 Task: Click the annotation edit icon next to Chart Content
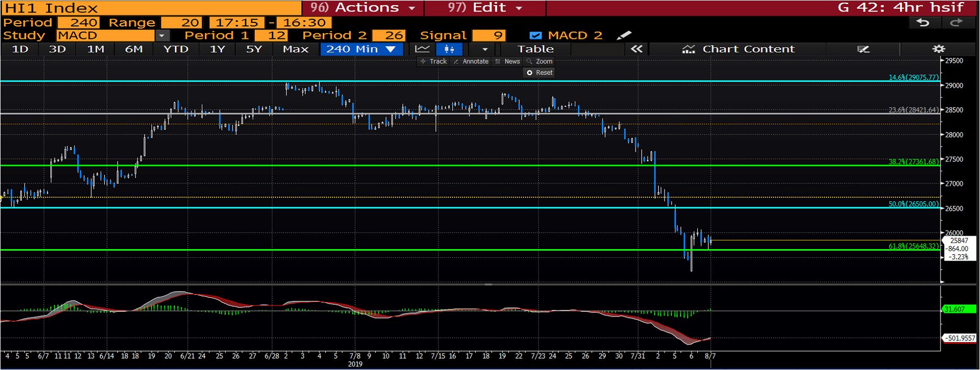tap(863, 49)
